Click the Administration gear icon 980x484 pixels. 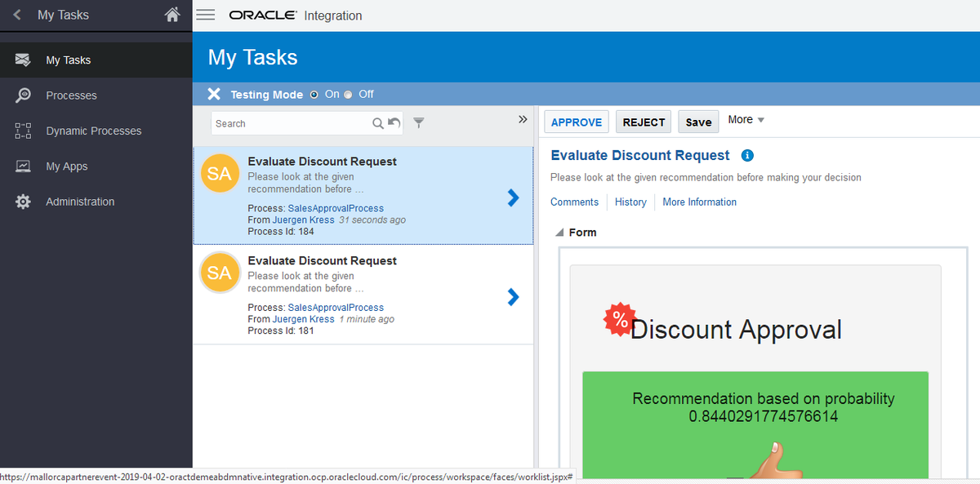click(x=23, y=202)
